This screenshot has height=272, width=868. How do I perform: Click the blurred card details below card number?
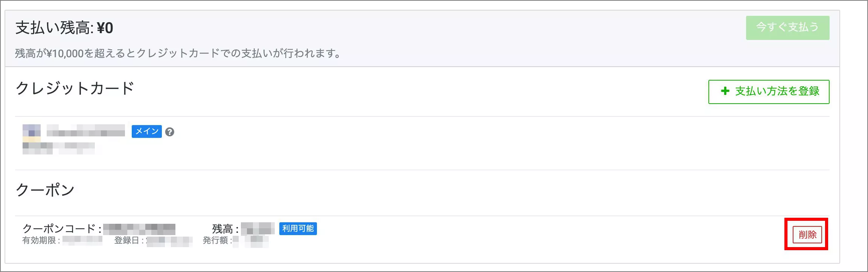[58, 148]
